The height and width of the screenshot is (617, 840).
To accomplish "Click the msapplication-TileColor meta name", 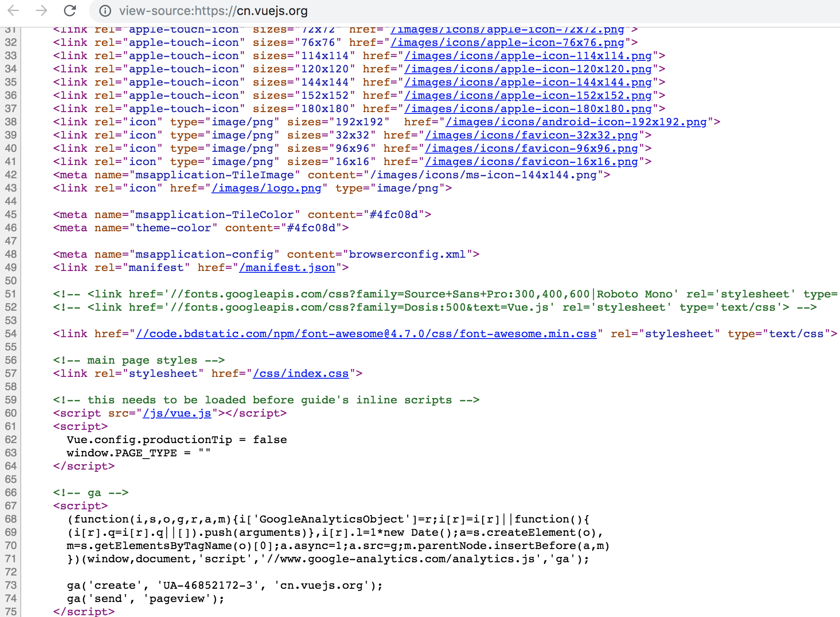I will coord(214,215).
